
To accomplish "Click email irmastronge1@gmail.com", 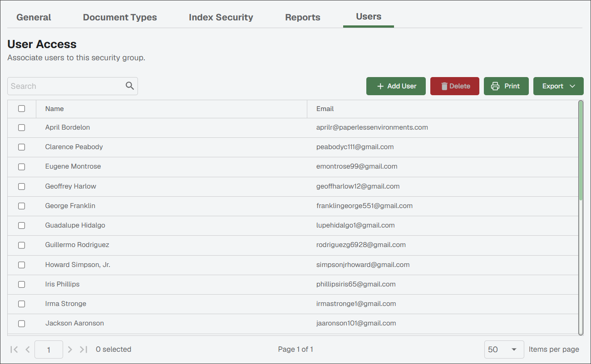I will (356, 304).
